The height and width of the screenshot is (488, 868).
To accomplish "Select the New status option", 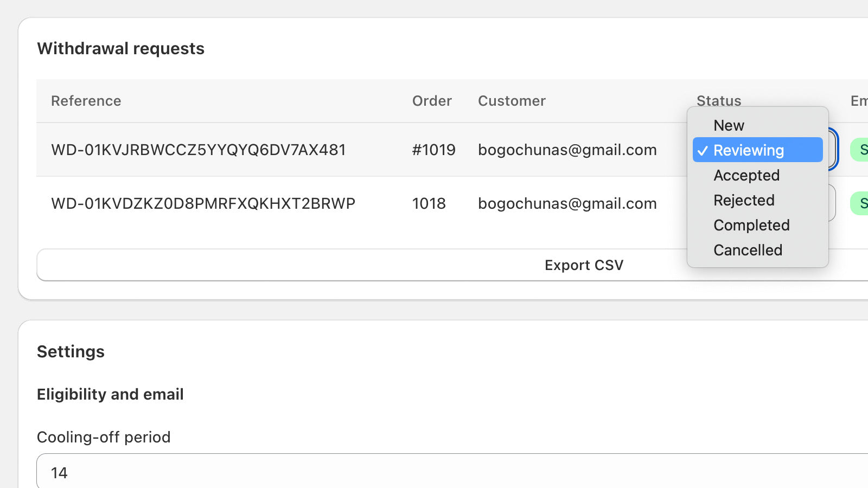I will pos(757,125).
